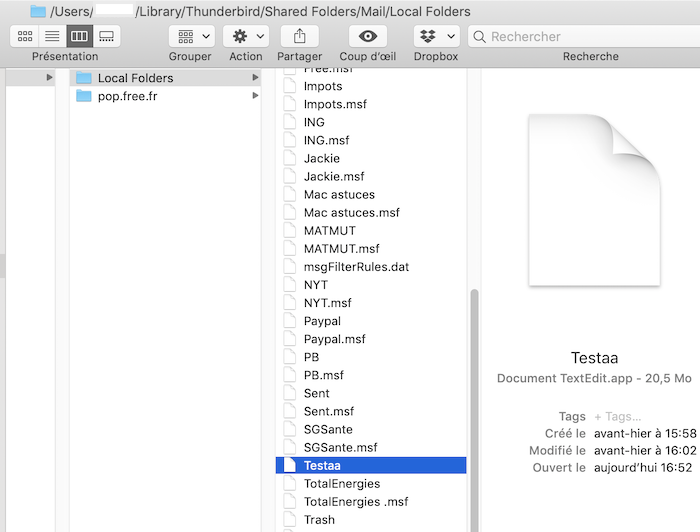
Task: Click the Testaa document preview thumbnail
Action: pos(594,200)
